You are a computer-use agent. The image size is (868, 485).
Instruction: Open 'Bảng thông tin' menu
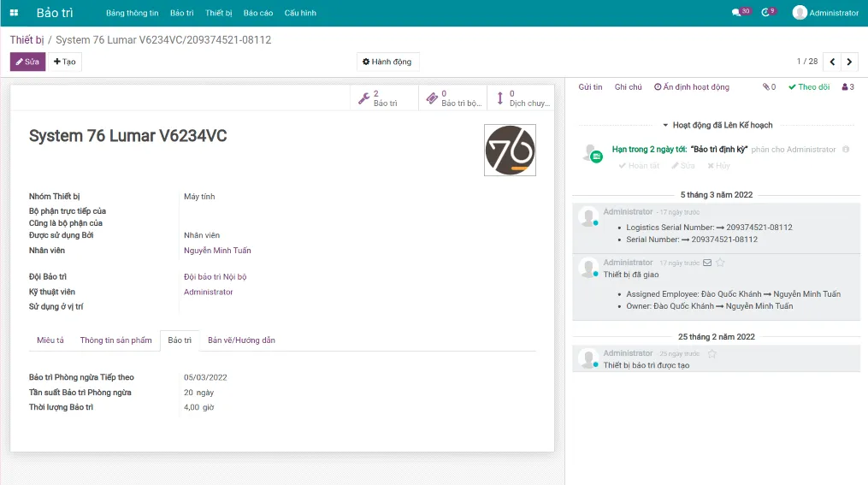click(133, 13)
